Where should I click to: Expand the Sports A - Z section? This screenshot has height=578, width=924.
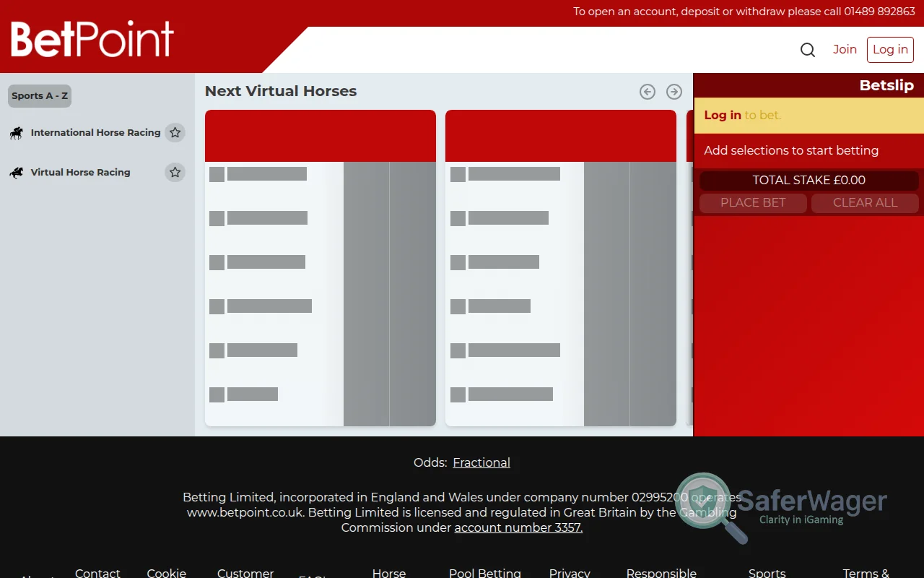(39, 95)
